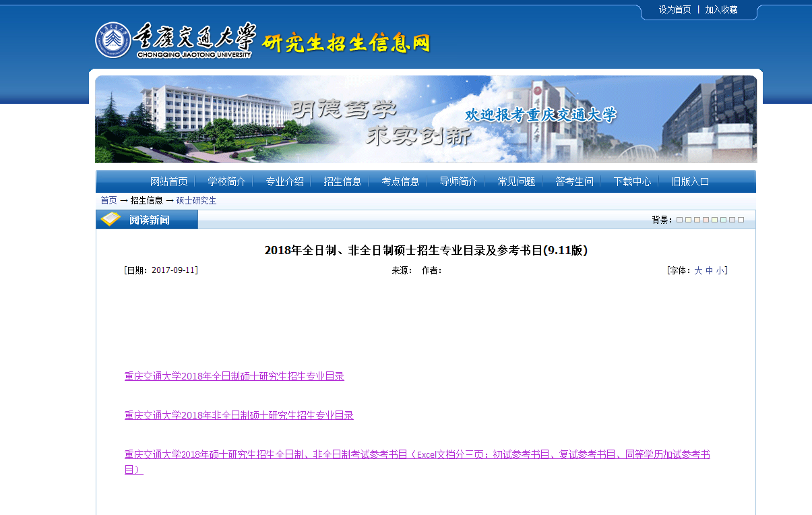This screenshot has width=812, height=515.
Task: Click the Chongqing Jiaotong University logo emblem
Action: [x=113, y=40]
